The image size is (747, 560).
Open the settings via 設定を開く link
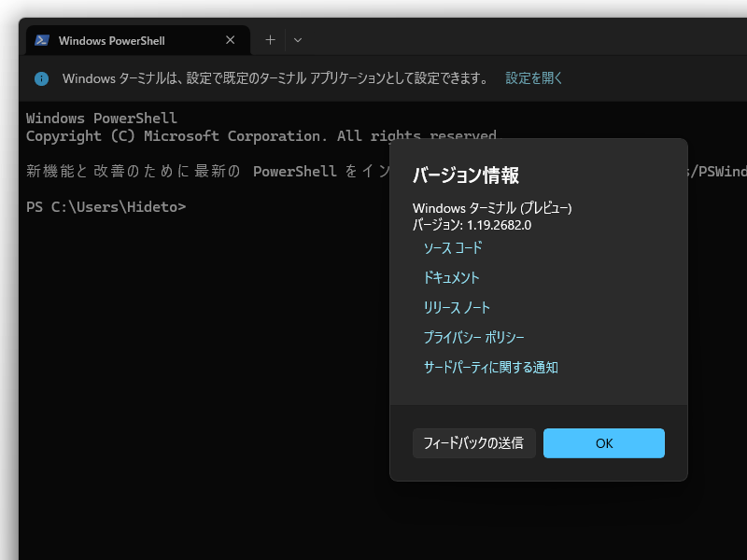pyautogui.click(x=534, y=78)
